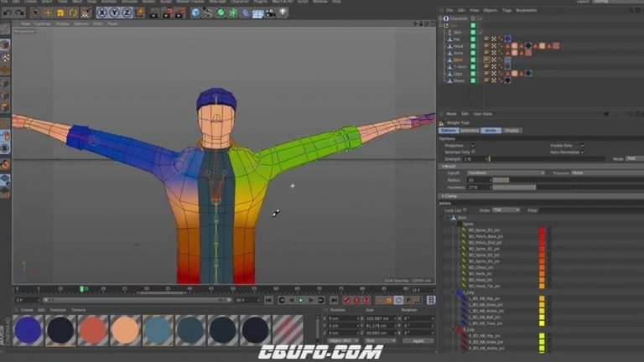Screen dimensions: 644x362
Task: Expand the Clamp section
Action: click(450, 196)
